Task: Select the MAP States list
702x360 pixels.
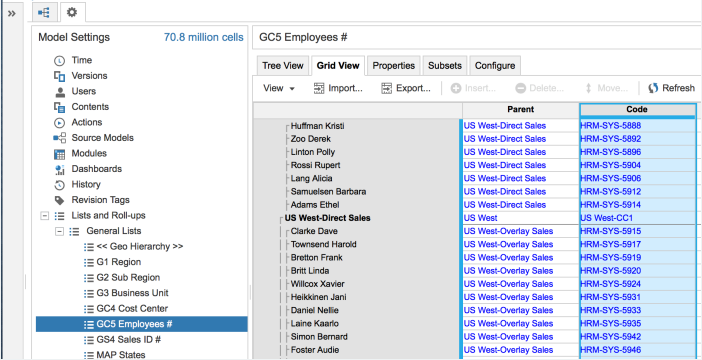Action: 121,355
